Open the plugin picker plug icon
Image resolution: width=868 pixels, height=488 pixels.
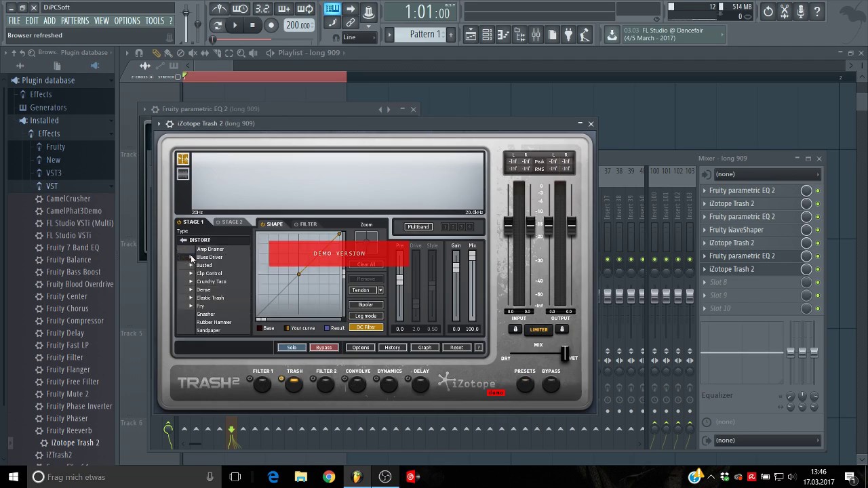point(569,35)
